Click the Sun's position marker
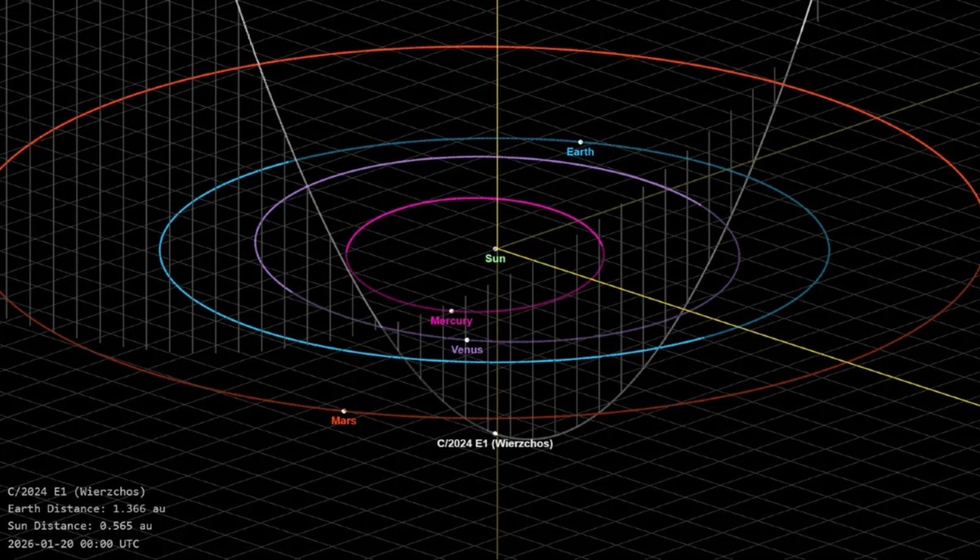Screen dimensions: 980x560 496,247
